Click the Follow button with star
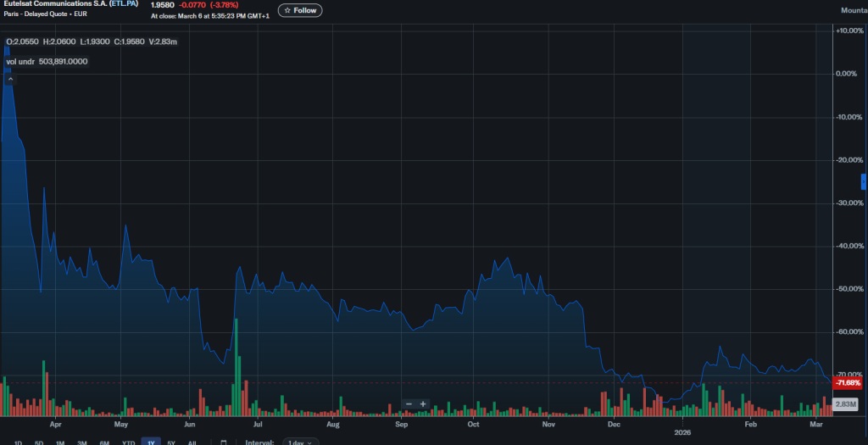This screenshot has width=868, height=445. (300, 10)
